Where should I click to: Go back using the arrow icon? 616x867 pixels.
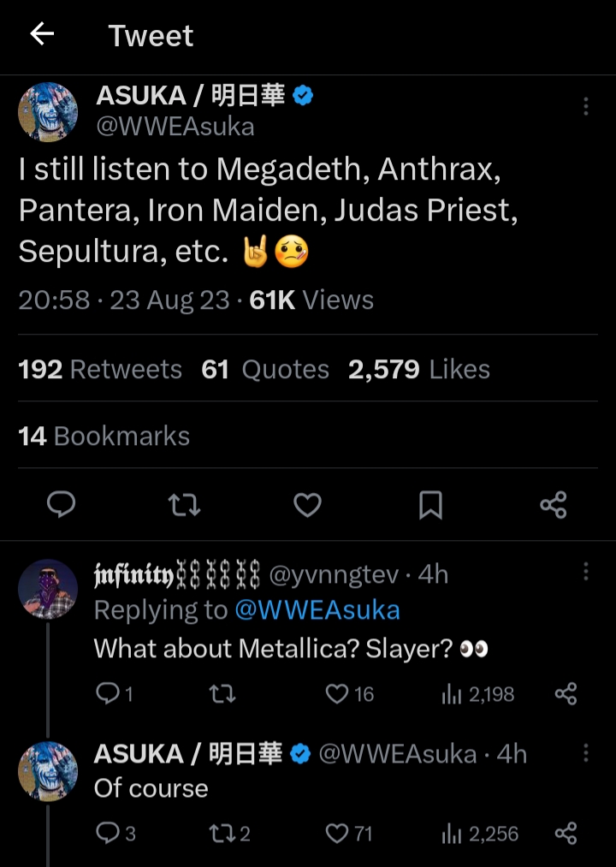click(x=42, y=33)
